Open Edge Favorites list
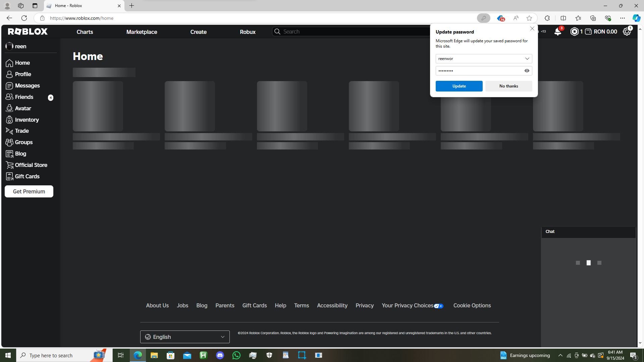The image size is (644, 362). point(578,18)
